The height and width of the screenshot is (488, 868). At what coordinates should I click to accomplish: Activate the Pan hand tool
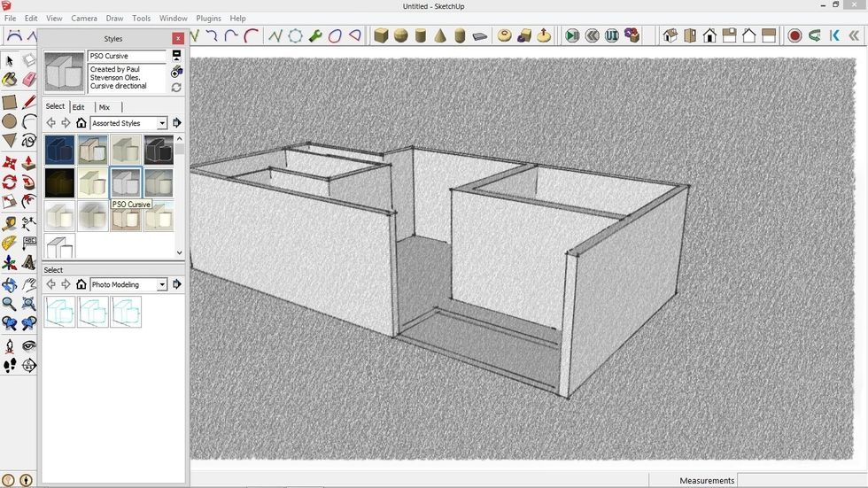coord(28,285)
